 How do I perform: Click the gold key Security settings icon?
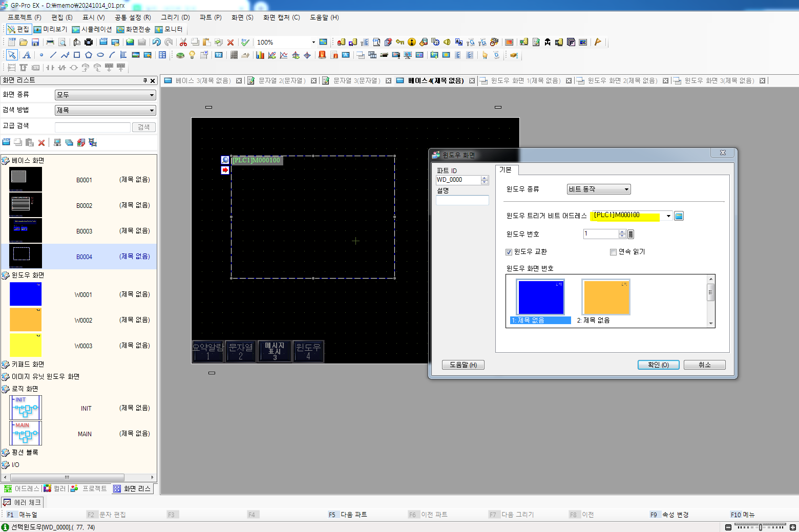[400, 42]
